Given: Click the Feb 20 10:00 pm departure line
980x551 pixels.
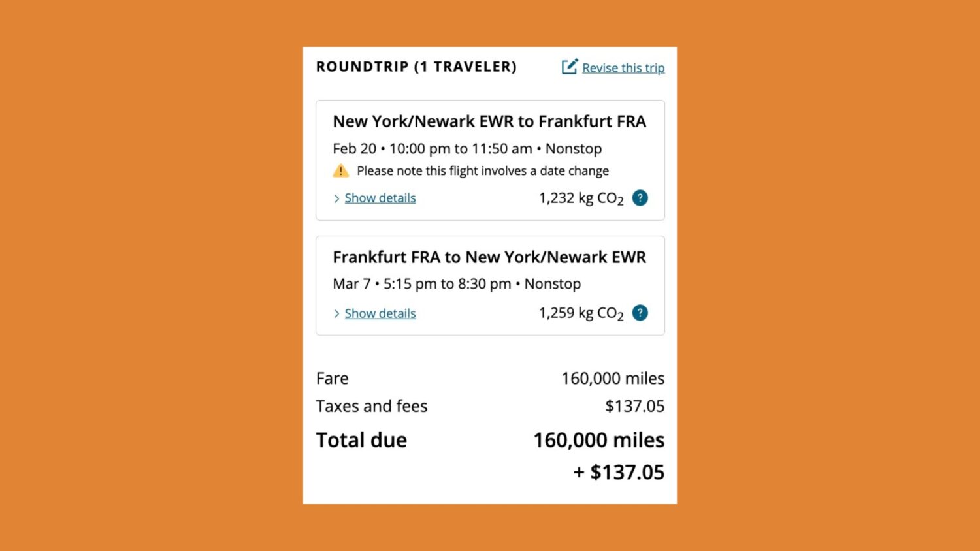Looking at the screenshot, I should click(x=467, y=149).
